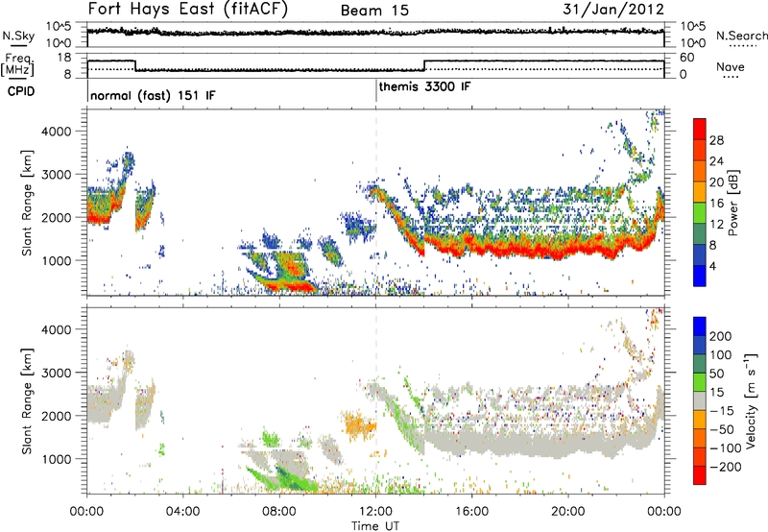Click the "Time UT" axis title
This screenshot has height=532, width=768.
[x=375, y=526]
